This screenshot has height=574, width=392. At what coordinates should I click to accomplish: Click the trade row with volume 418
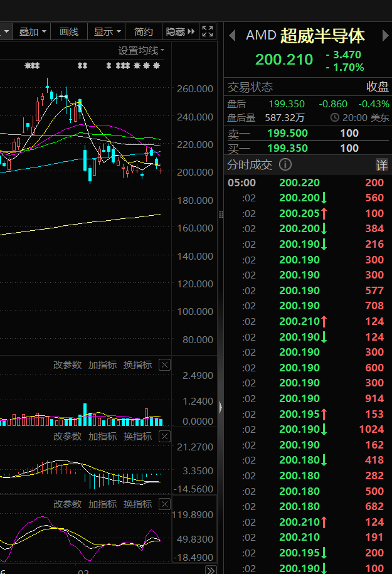(307, 460)
